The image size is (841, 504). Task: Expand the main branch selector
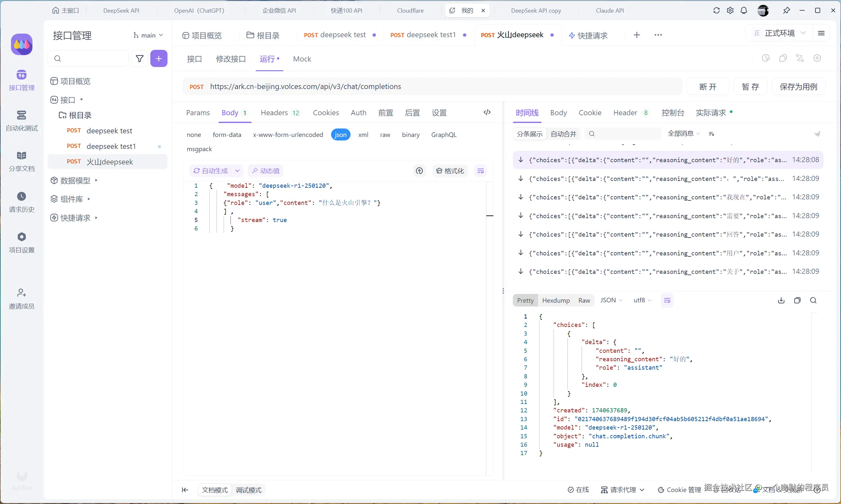[x=148, y=35]
